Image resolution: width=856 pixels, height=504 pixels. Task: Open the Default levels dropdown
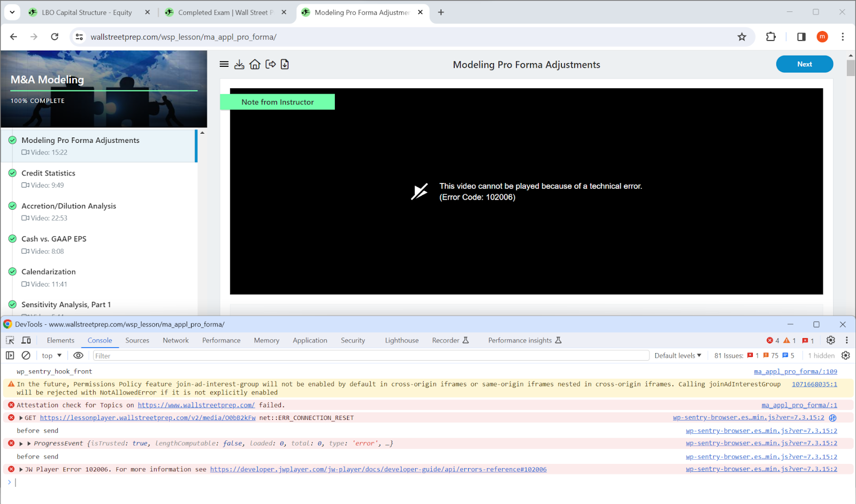coord(678,356)
